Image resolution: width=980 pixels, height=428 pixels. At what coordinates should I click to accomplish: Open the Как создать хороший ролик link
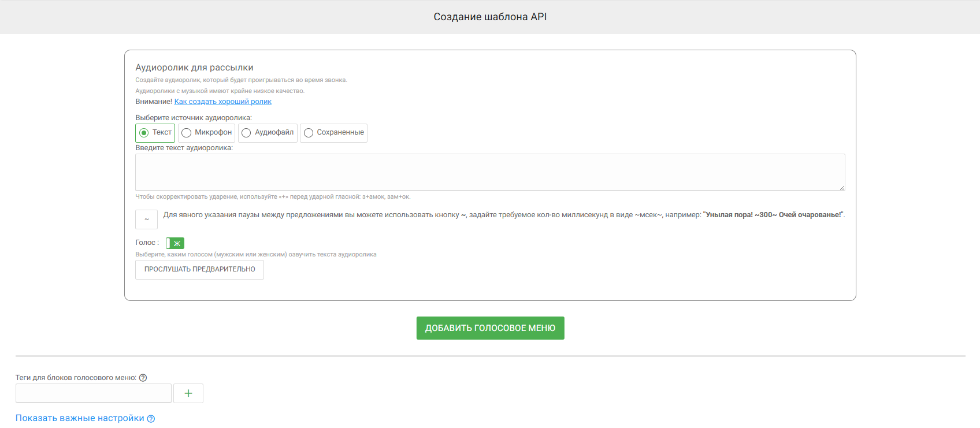(x=223, y=102)
